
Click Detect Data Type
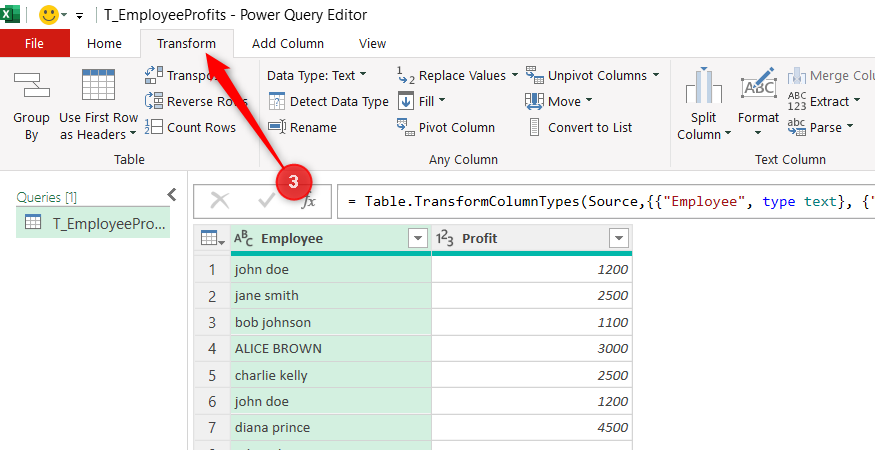pyautogui.click(x=328, y=101)
